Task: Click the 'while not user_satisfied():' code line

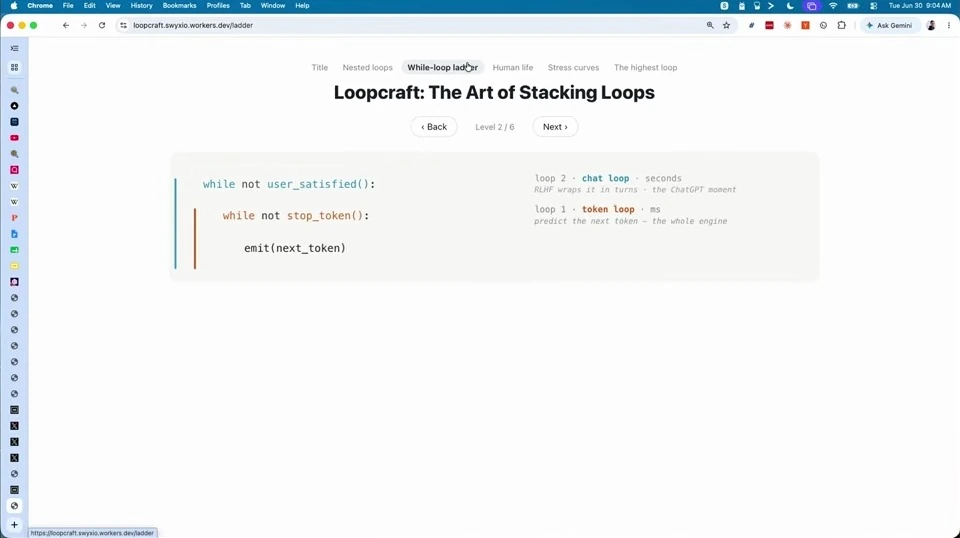Action: (289, 184)
